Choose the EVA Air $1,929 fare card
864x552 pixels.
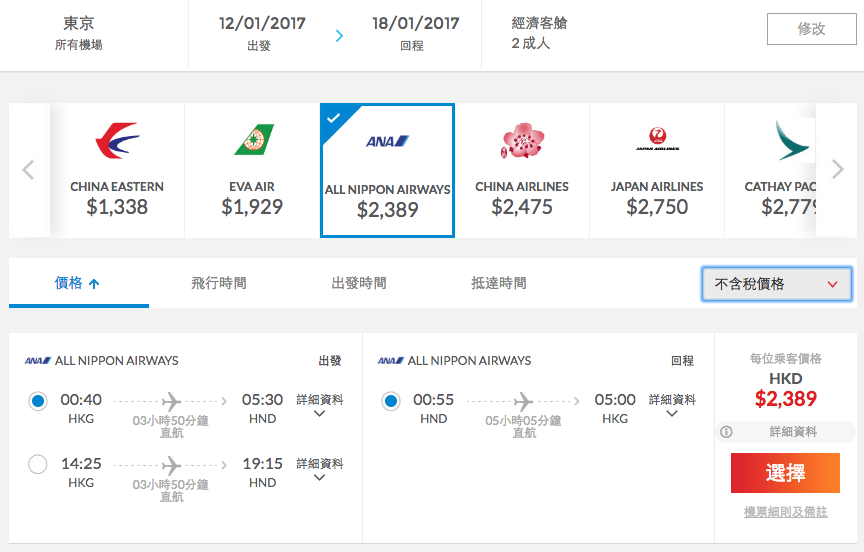[x=252, y=170]
